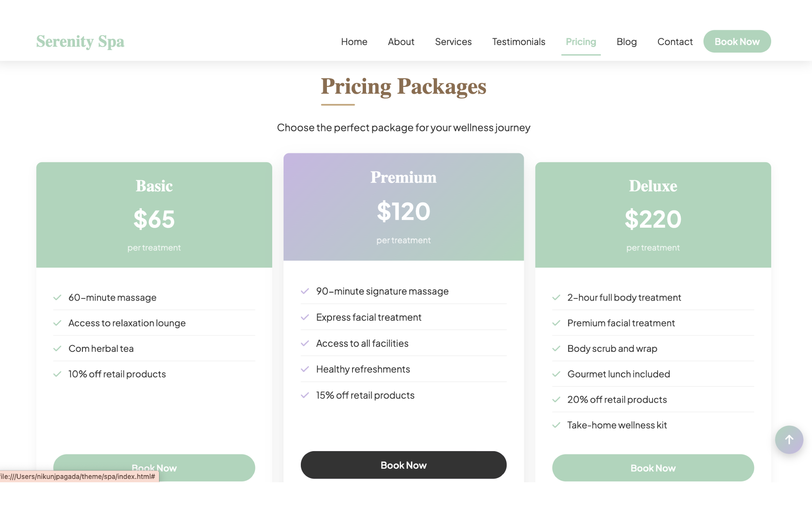This screenshot has height=505, width=812.
Task: Open the Home navigation link
Action: coord(354,42)
